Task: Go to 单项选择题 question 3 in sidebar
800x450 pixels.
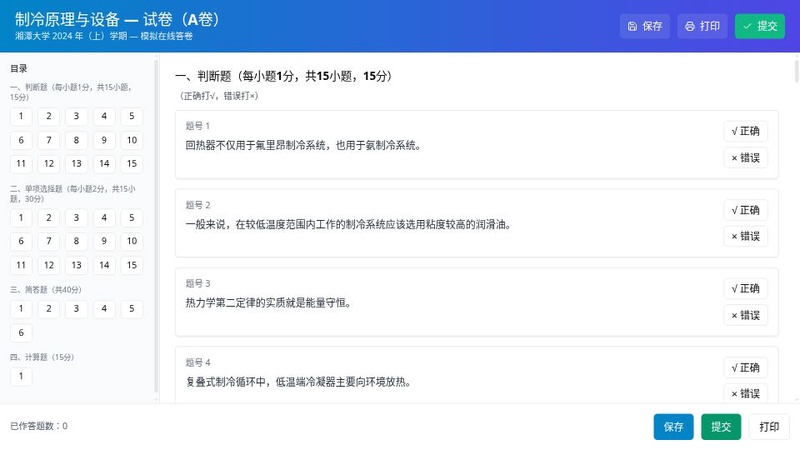Action: pos(76,218)
